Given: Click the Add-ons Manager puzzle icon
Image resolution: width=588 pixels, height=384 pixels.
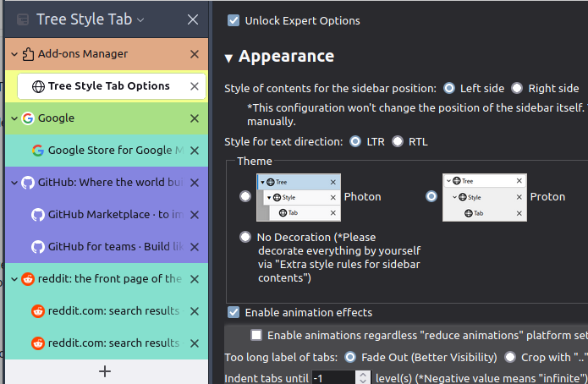Looking at the screenshot, I should [28, 54].
